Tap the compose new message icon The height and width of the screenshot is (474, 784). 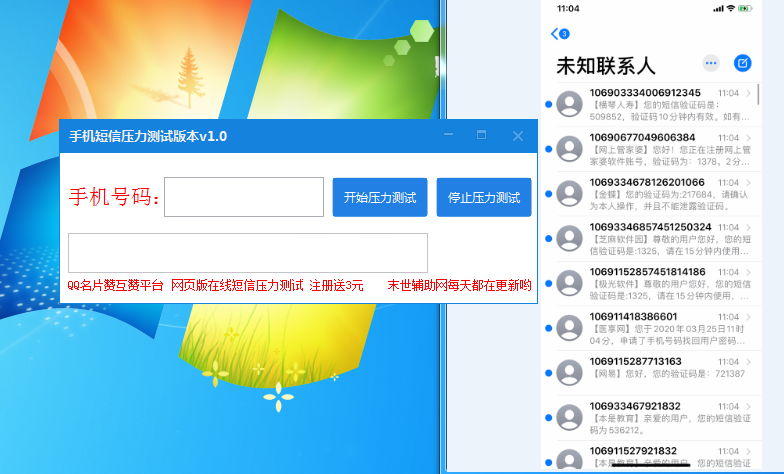tap(742, 63)
